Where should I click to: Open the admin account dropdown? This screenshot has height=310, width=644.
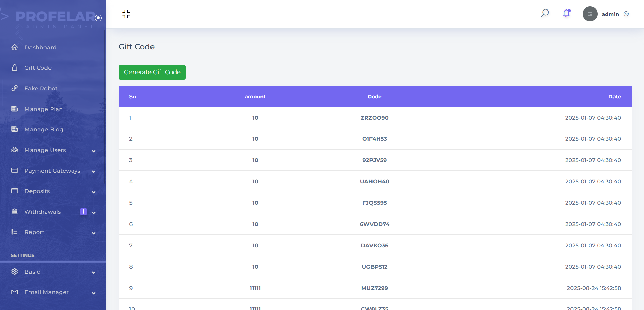(626, 14)
